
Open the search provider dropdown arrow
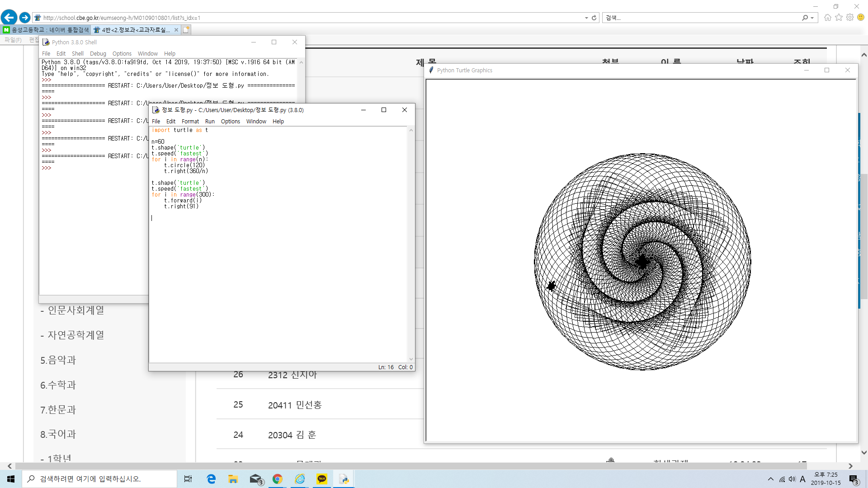tap(812, 18)
